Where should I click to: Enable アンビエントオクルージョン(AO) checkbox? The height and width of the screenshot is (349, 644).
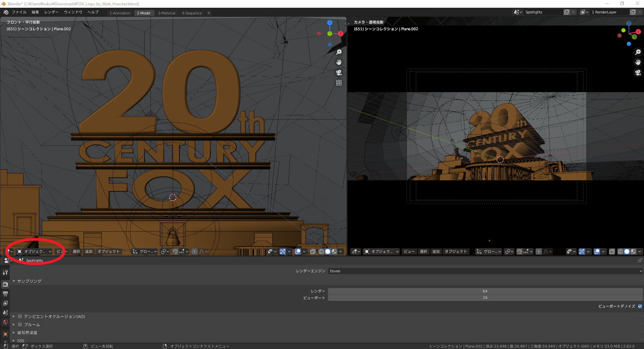20,316
